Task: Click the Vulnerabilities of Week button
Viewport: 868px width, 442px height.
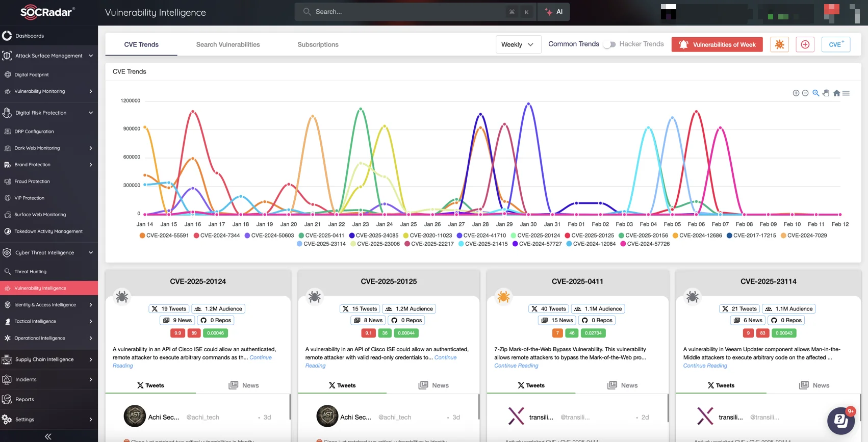Action: [717, 44]
